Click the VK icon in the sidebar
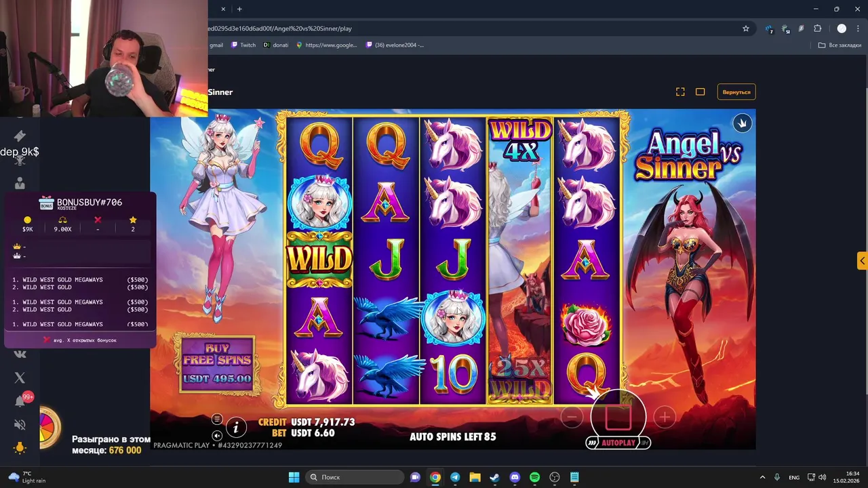The width and height of the screenshot is (868, 488). [20, 354]
